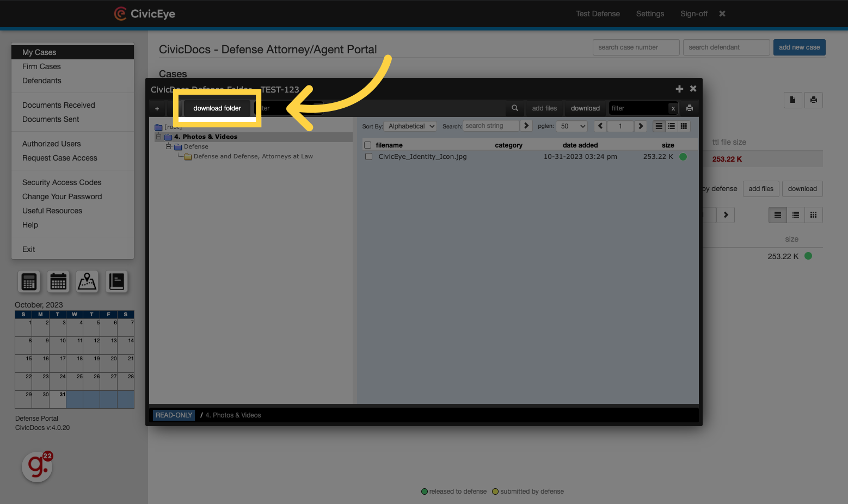Screen dimensions: 848x504
Task: Open Settings in the top bar
Action: point(650,14)
